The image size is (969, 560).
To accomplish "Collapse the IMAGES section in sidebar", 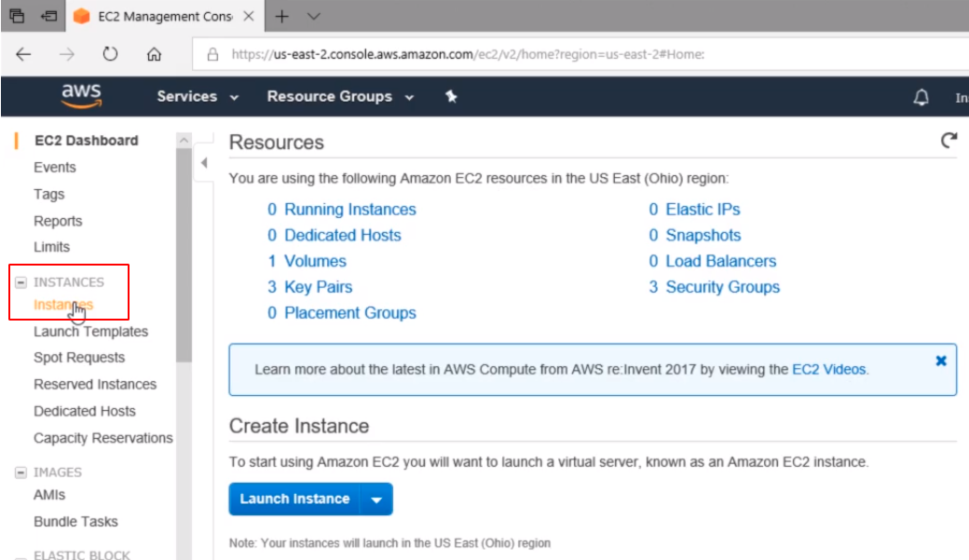I will point(20,472).
